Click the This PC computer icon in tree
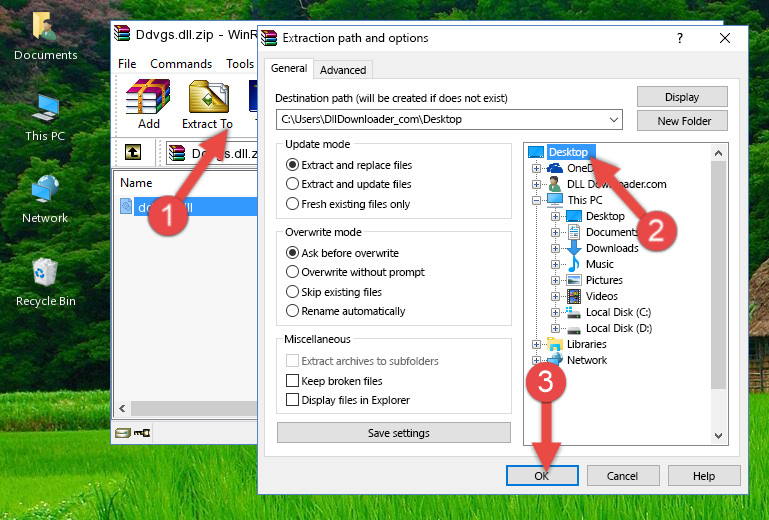 [x=555, y=200]
